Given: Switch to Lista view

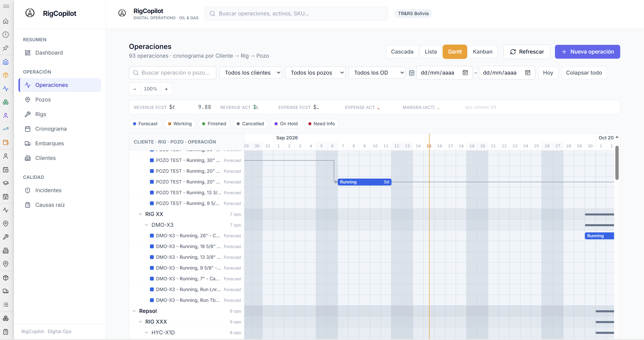Looking at the screenshot, I should [431, 52].
